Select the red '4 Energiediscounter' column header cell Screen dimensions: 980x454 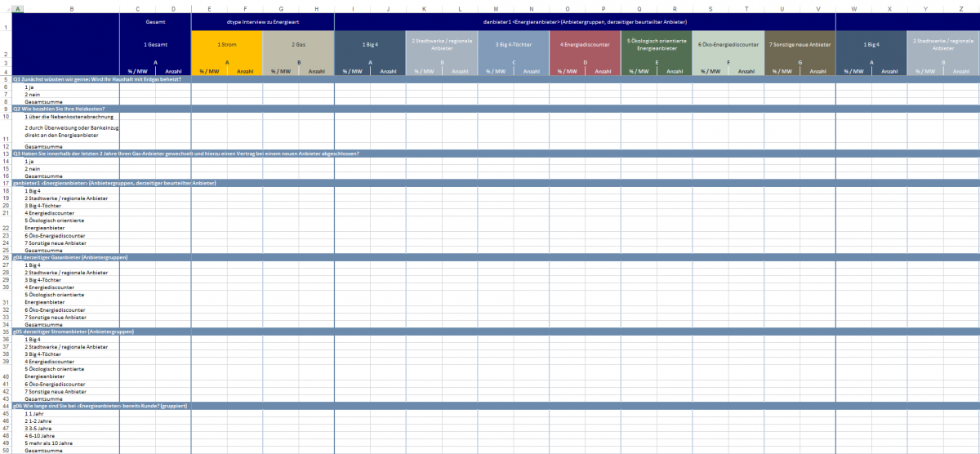point(585,43)
